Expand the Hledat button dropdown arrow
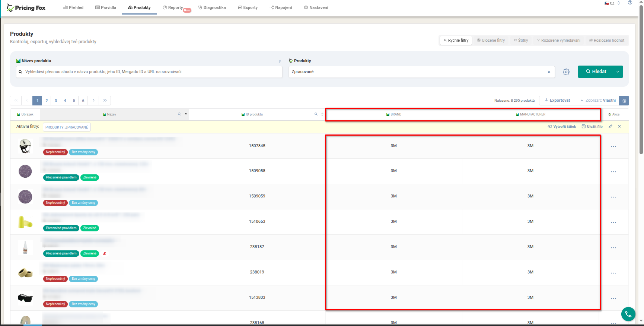Image resolution: width=644 pixels, height=326 pixels. pos(618,72)
